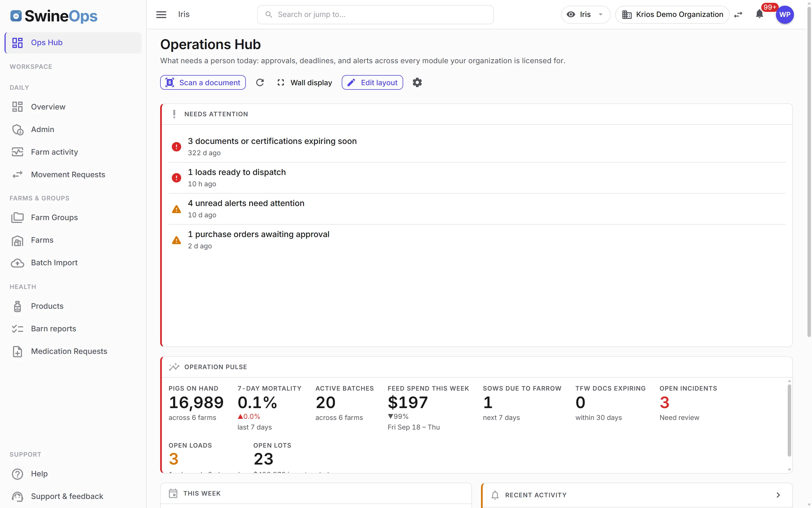Open settings gear next to Edit layout
Image resolution: width=812 pixels, height=508 pixels.
[x=417, y=83]
